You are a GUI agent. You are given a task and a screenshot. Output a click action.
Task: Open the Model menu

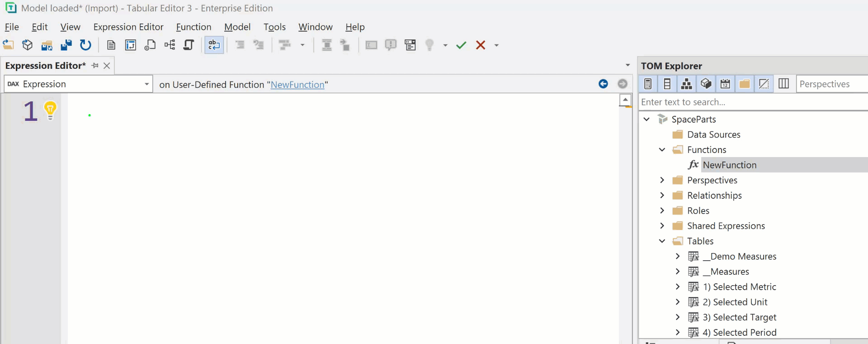[x=237, y=27]
